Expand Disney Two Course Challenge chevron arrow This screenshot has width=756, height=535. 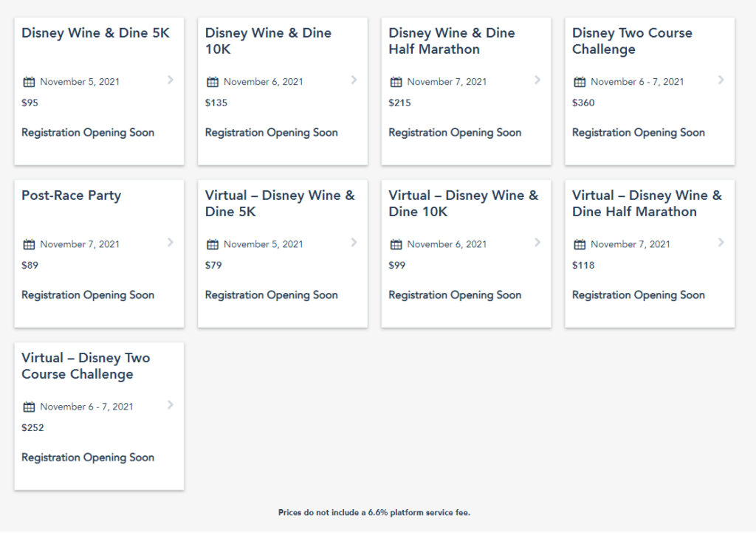(721, 80)
